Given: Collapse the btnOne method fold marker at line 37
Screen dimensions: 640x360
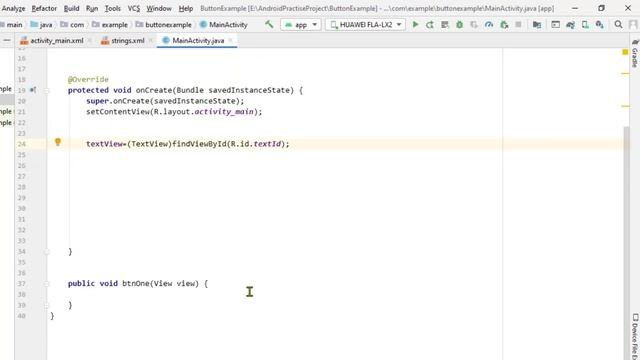Looking at the screenshot, I should pos(47,284).
